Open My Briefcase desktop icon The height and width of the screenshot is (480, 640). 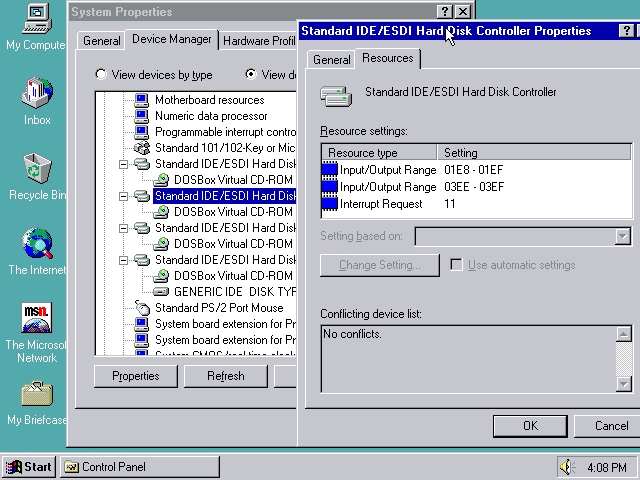[x=37, y=394]
